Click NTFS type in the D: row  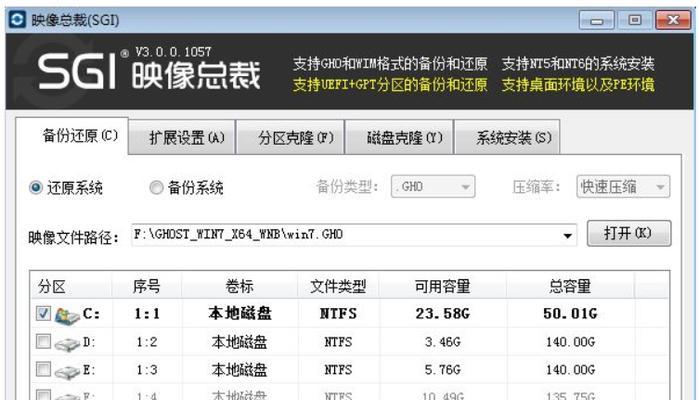[338, 342]
